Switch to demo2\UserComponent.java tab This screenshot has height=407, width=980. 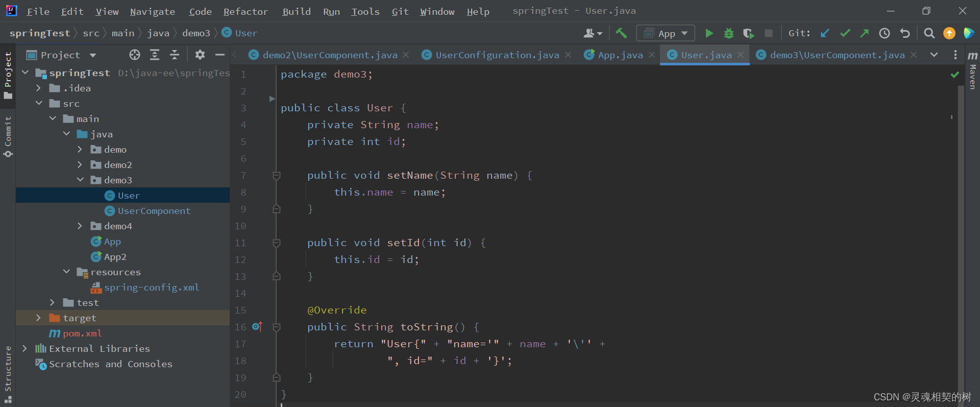330,55
